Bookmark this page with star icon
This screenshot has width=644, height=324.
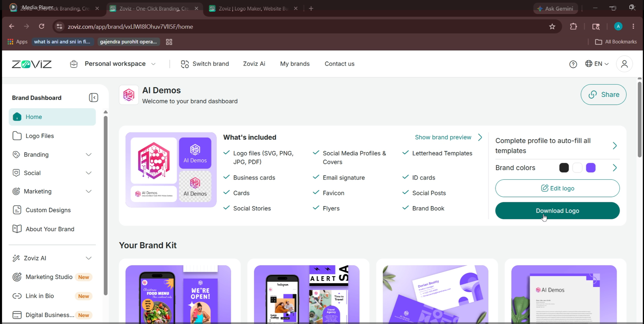(x=552, y=27)
